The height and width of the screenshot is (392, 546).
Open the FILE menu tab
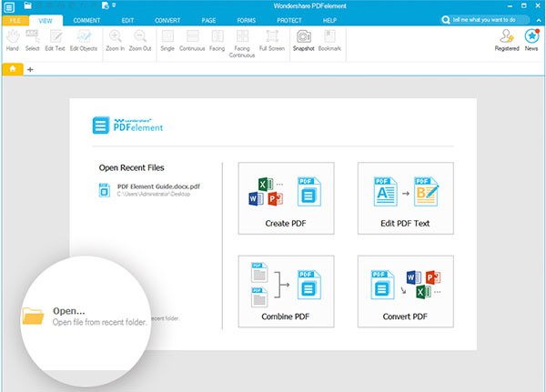tap(15, 21)
